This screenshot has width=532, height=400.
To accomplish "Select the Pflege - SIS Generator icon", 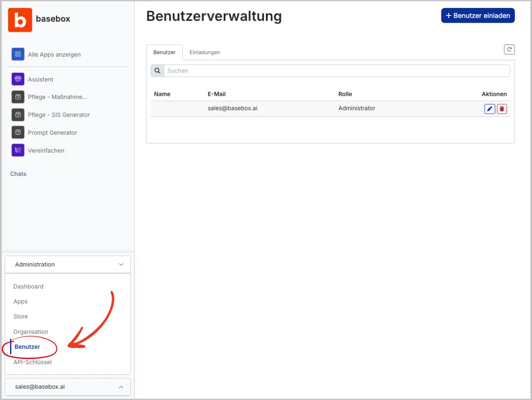I will tap(18, 115).
